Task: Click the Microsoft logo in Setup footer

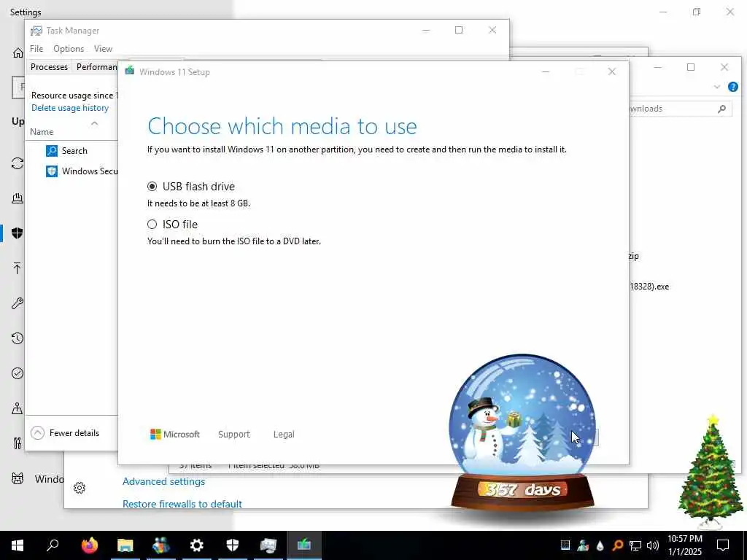Action: (175, 435)
